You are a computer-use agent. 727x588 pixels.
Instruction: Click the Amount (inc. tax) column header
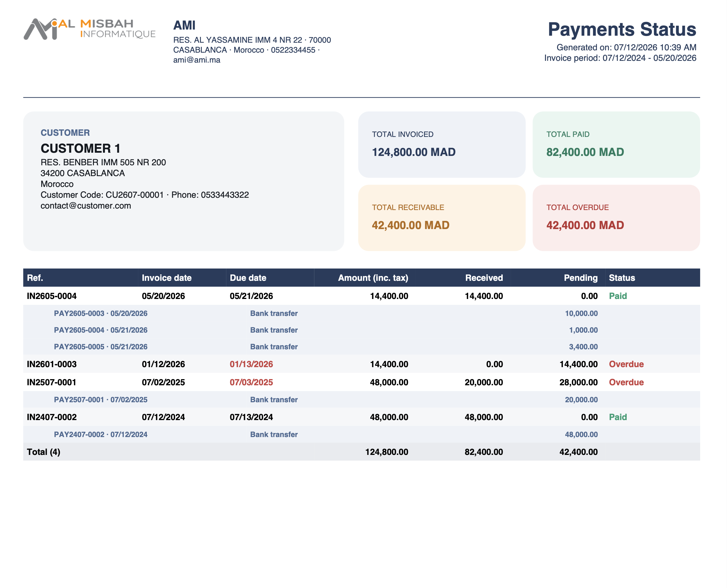coord(373,278)
